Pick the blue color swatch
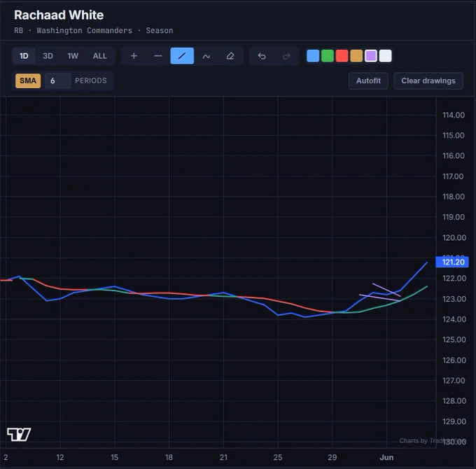This screenshot has height=469, width=476. tap(313, 56)
